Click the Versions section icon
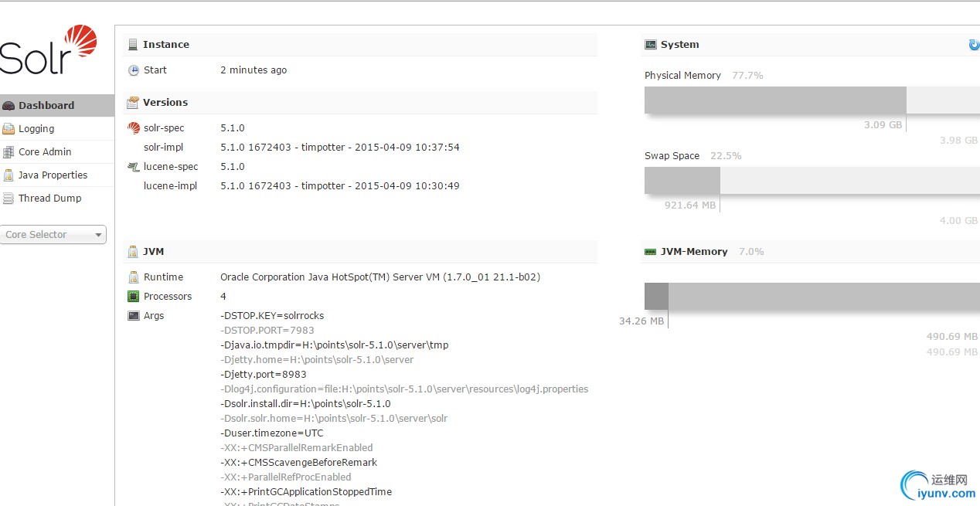This screenshot has height=506, width=980. 133,102
